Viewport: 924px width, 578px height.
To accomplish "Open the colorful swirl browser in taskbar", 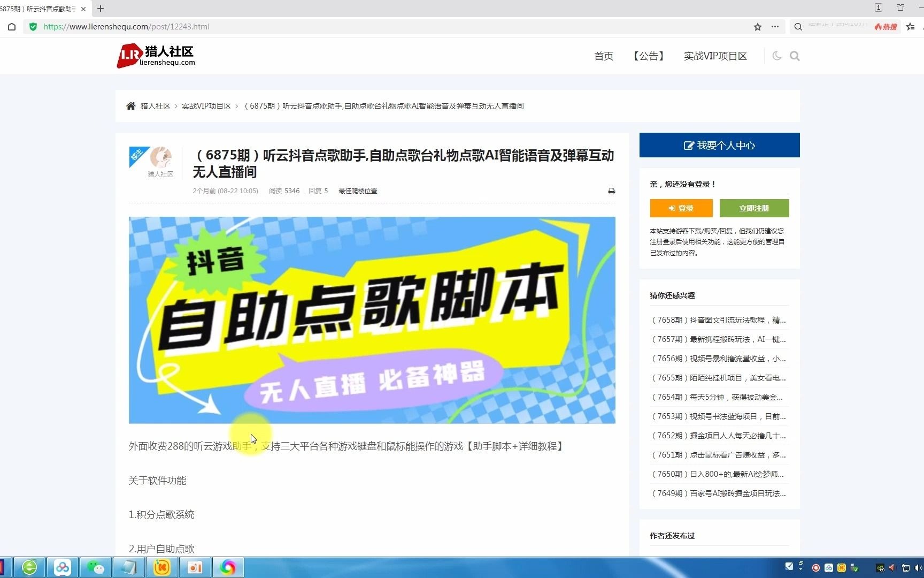I will [x=228, y=567].
